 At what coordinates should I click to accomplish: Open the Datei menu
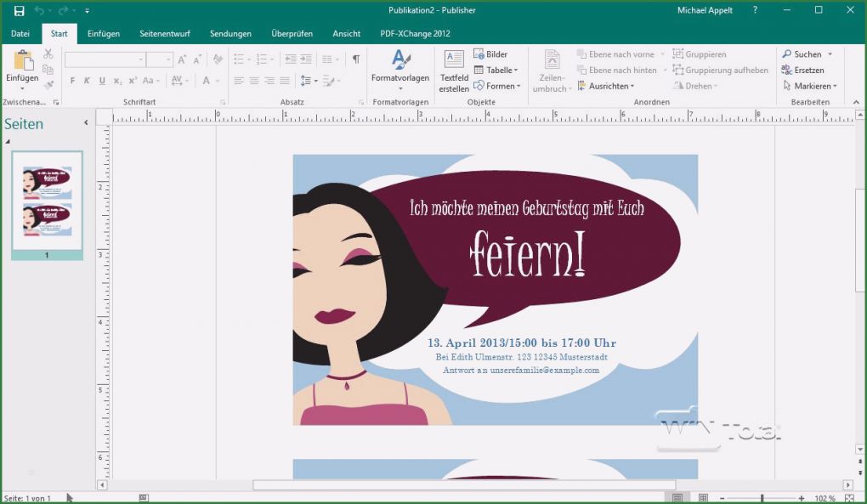[20, 33]
